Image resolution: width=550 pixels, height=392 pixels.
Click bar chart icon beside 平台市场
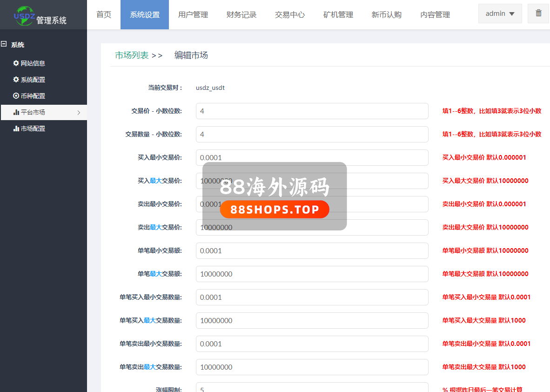[x=16, y=112]
